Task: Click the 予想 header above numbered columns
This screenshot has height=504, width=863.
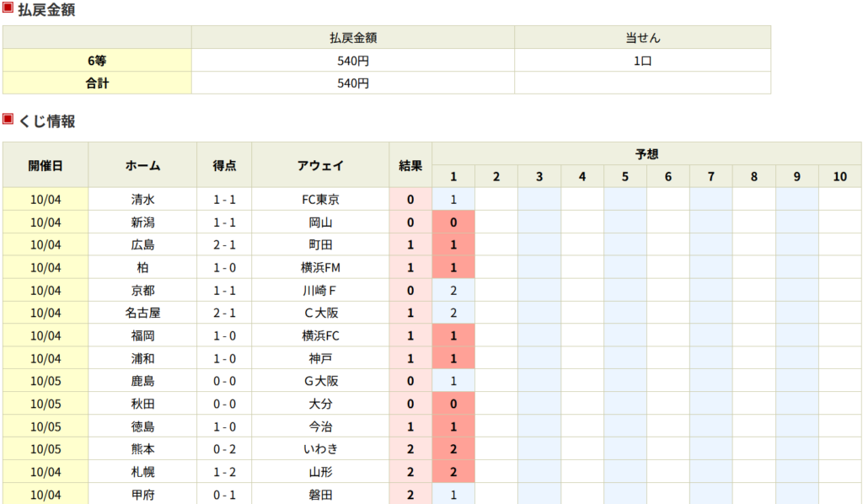Action: pos(646,153)
